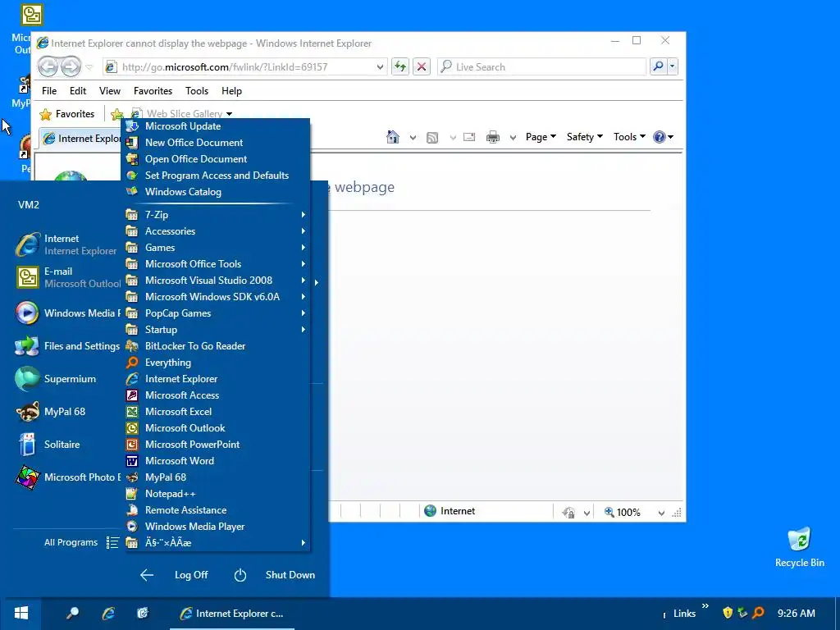The height and width of the screenshot is (630, 840).
Task: Click the taskbar search magnifier icon
Action: coord(72,614)
